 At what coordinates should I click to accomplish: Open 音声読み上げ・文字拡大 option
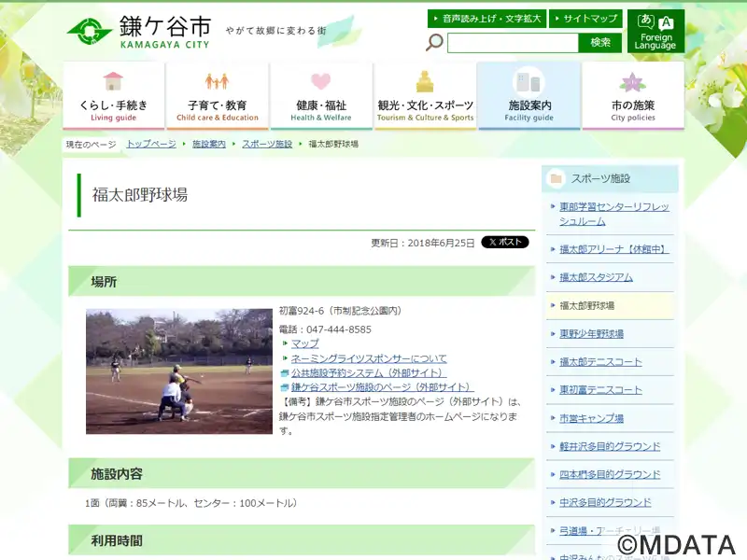[486, 19]
